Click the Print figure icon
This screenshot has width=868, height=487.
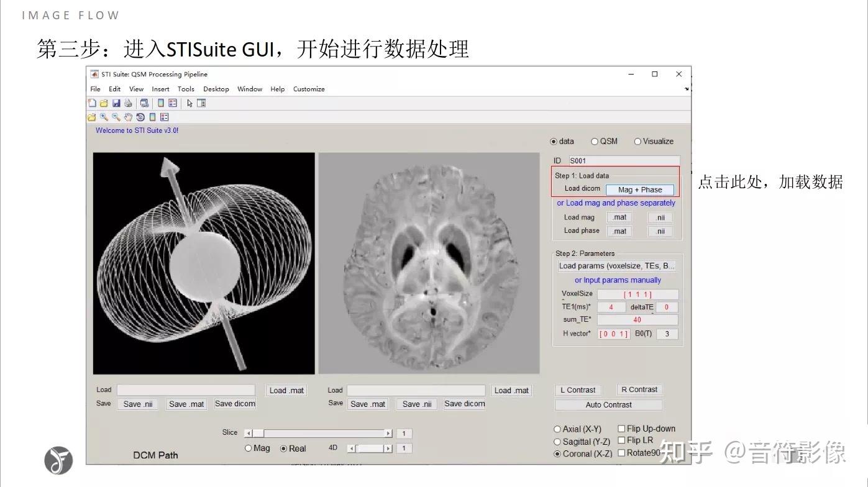click(x=128, y=103)
